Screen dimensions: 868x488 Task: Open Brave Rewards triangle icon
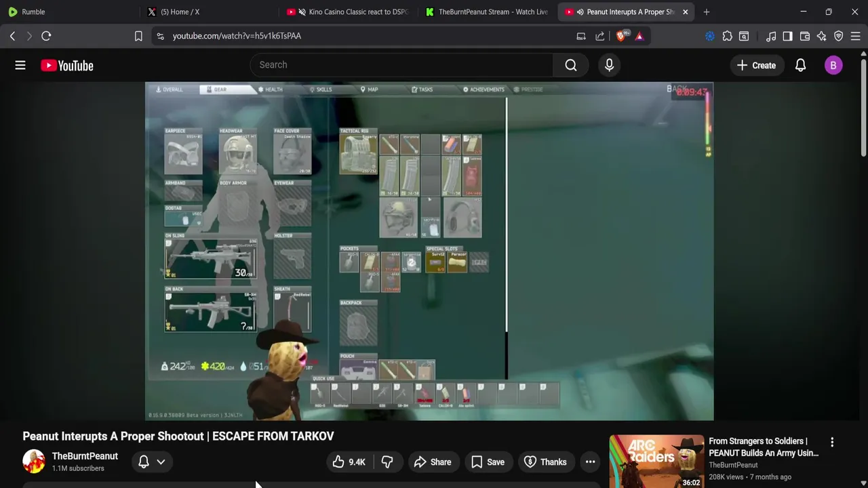(639, 36)
